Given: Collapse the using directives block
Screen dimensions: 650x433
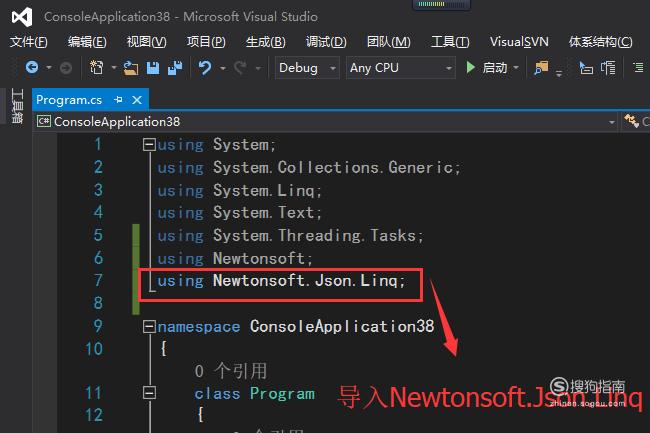Looking at the screenshot, I should pyautogui.click(x=149, y=145).
